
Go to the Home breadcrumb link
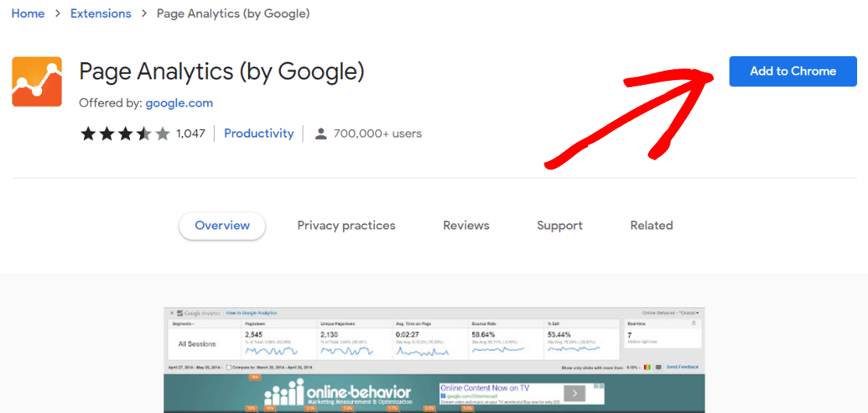coord(28,14)
